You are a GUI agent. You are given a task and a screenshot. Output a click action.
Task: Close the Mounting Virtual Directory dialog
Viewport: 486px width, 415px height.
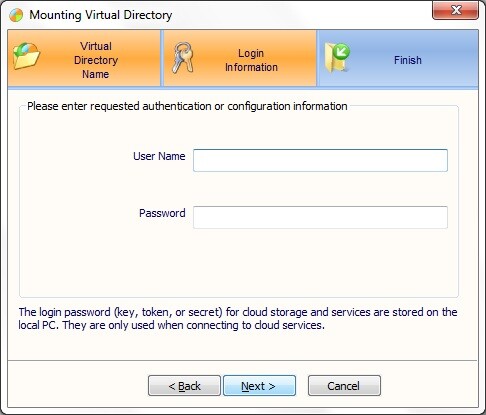[x=455, y=11]
